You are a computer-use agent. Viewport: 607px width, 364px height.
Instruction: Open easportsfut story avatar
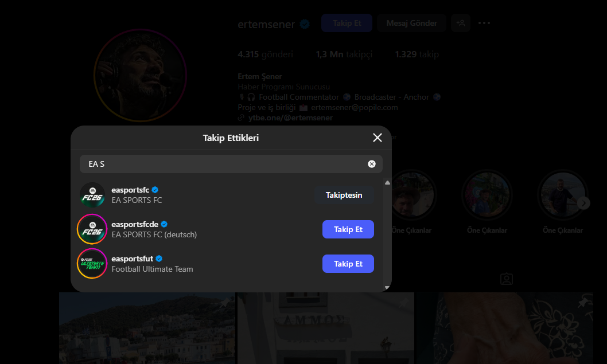92,264
